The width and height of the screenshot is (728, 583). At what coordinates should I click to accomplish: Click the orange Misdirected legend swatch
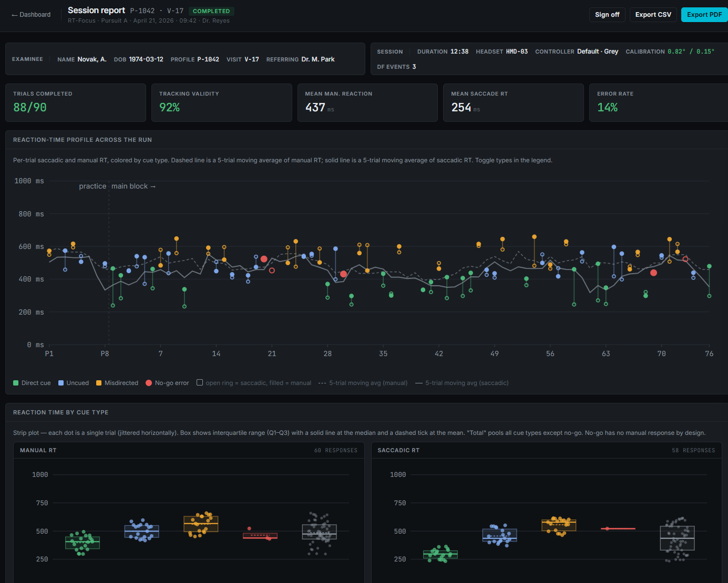click(x=99, y=383)
